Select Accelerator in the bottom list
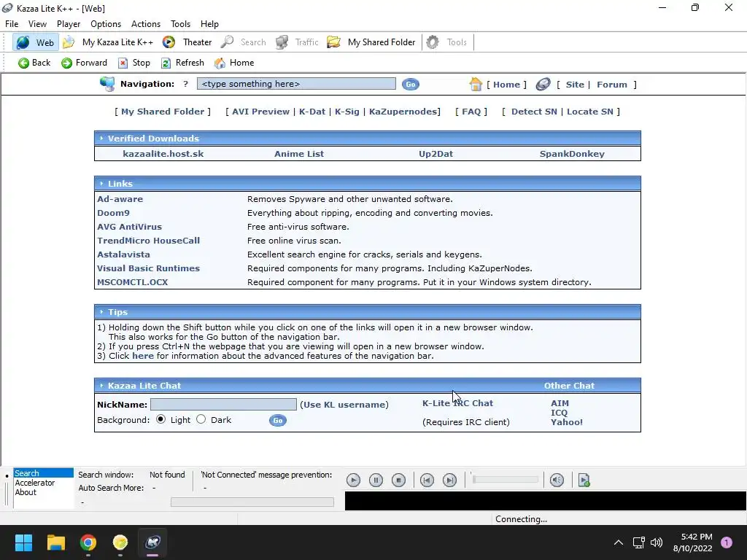Viewport: 747px width, 560px height. click(35, 483)
